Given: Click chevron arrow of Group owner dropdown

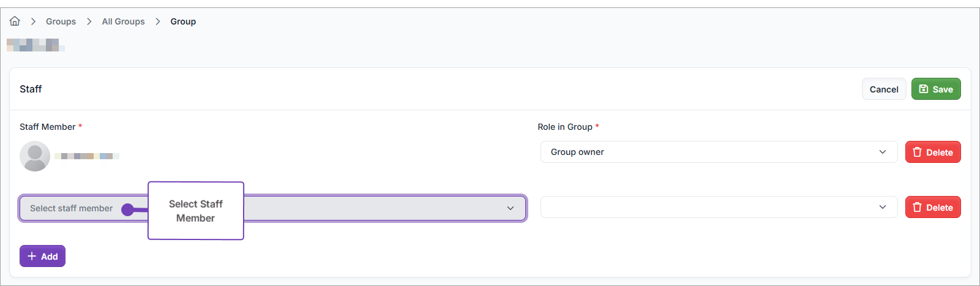Looking at the screenshot, I should [882, 152].
